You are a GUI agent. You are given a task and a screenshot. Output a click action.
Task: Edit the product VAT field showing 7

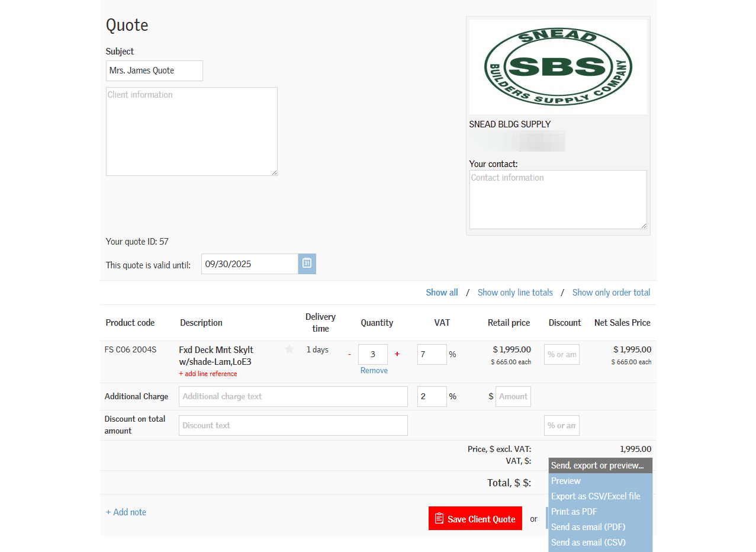tap(432, 354)
